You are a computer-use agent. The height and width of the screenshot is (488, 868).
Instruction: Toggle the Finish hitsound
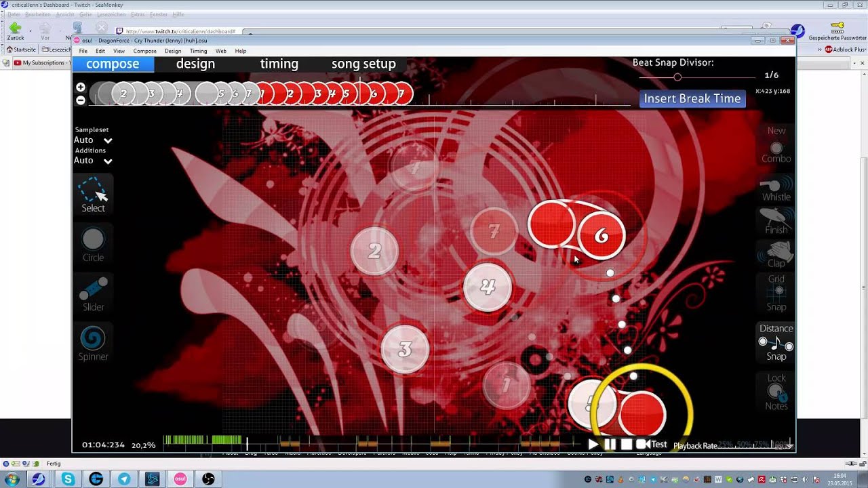(776, 222)
